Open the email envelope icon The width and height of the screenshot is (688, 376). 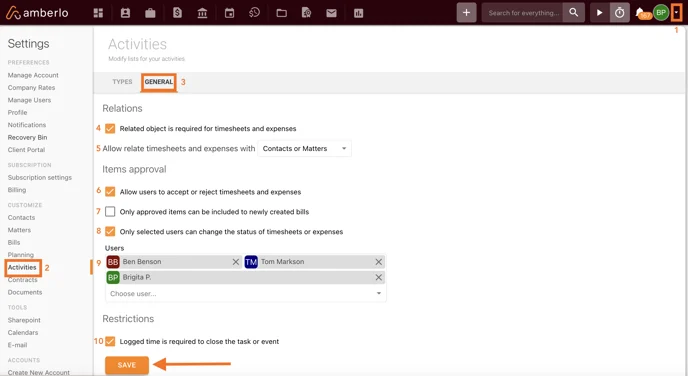pyautogui.click(x=331, y=13)
